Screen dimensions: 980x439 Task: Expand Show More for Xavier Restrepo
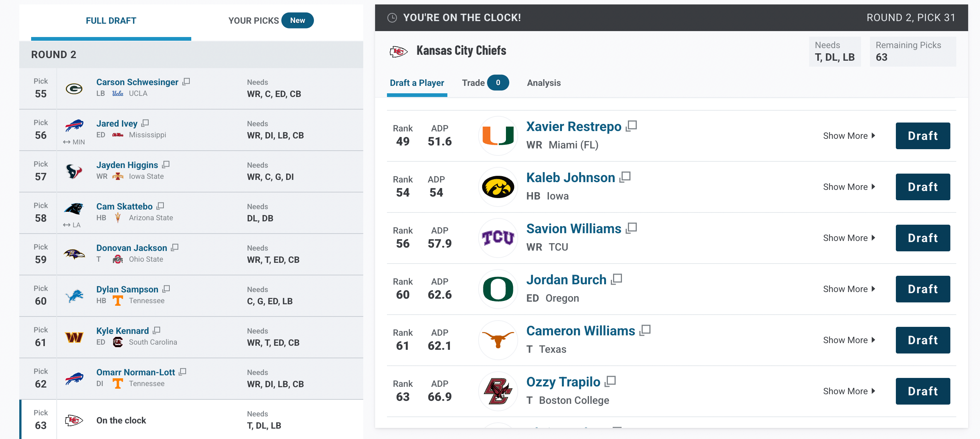[x=849, y=136]
